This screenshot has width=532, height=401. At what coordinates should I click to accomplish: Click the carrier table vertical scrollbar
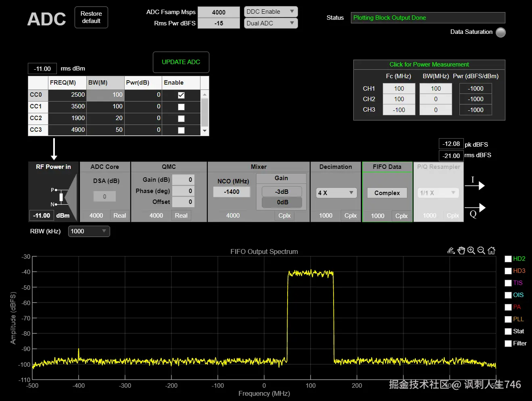(204, 113)
